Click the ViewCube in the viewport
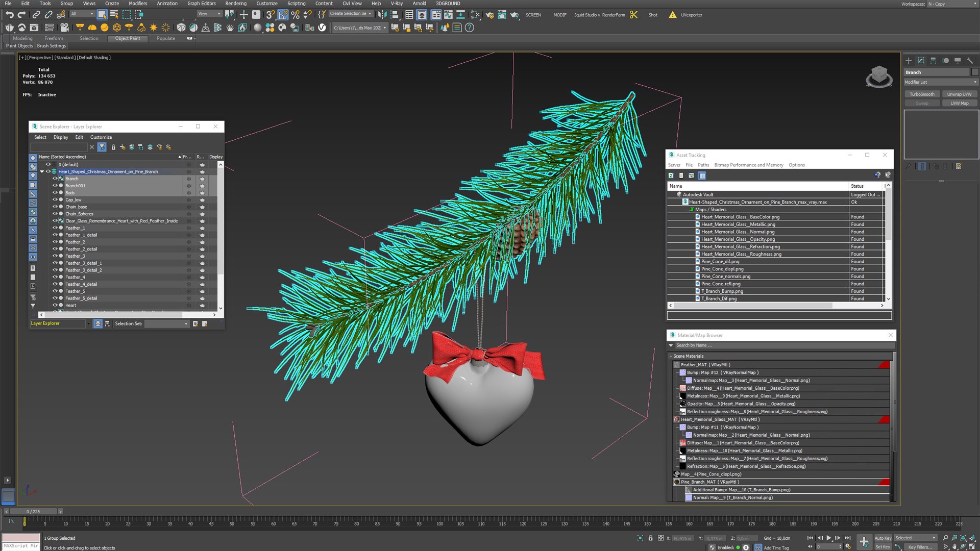 (879, 77)
